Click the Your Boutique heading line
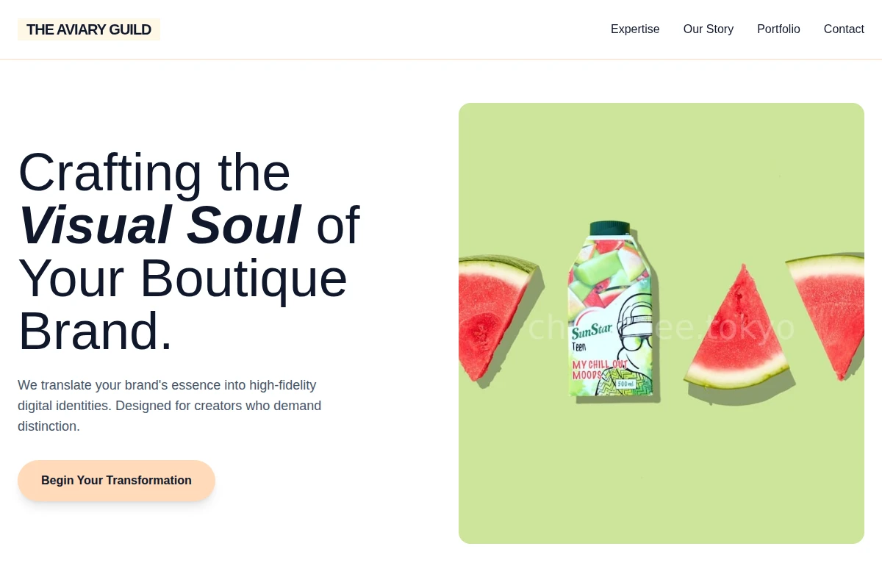Image resolution: width=882 pixels, height=588 pixels. (x=183, y=278)
